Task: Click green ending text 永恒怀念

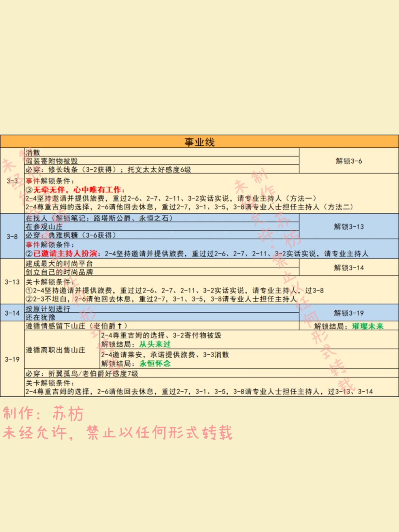Action: click(x=155, y=364)
